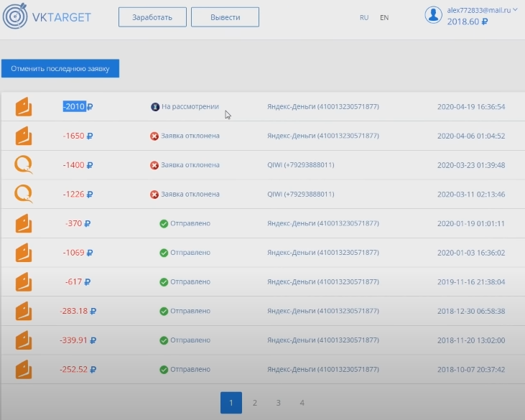Click 'Заявка отклонена' in the -1650 row
The image size is (525, 420).
190,136
